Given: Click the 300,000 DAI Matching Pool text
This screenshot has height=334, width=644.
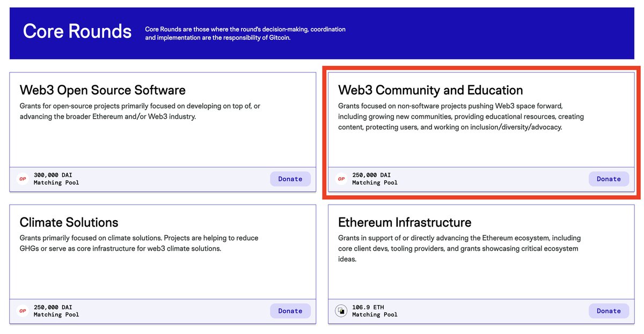Looking at the screenshot, I should (x=56, y=179).
